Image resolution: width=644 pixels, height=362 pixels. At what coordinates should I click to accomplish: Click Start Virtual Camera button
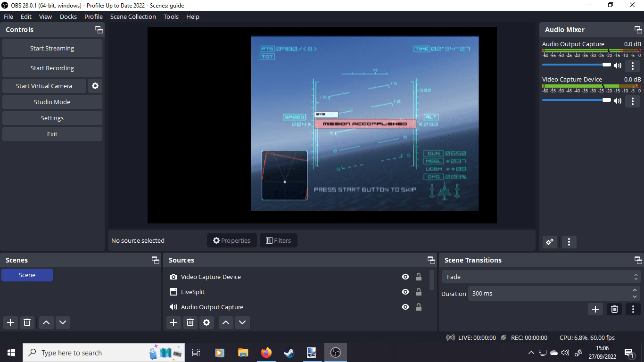pos(44,86)
